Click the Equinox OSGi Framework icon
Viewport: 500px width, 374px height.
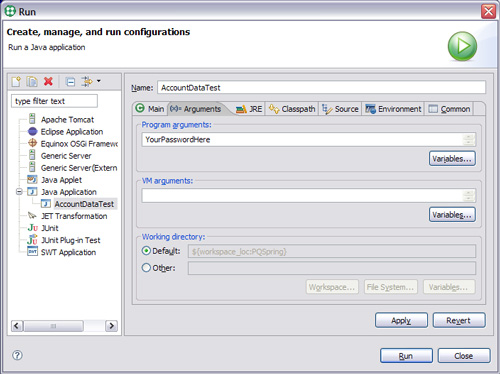pyautogui.click(x=32, y=143)
